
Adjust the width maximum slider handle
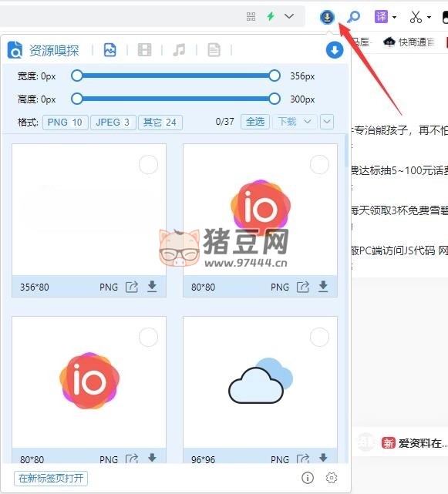click(x=275, y=76)
